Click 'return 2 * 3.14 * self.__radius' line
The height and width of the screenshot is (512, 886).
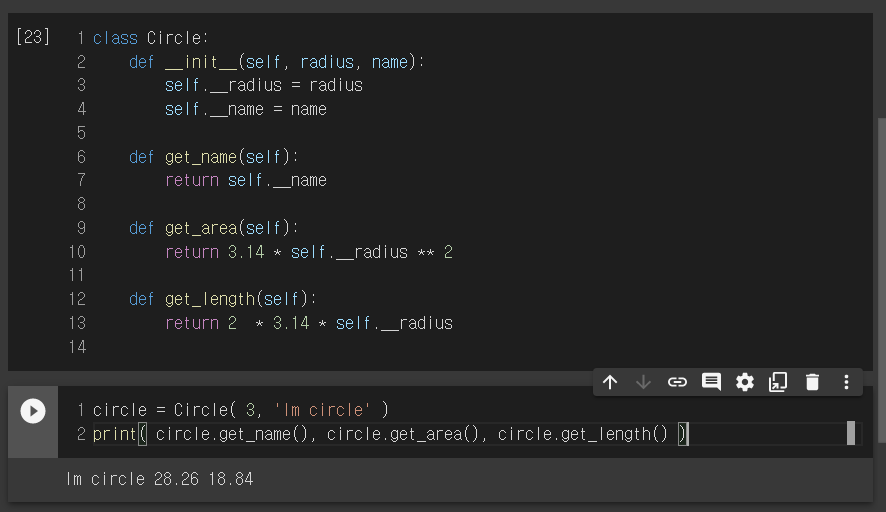coord(309,323)
